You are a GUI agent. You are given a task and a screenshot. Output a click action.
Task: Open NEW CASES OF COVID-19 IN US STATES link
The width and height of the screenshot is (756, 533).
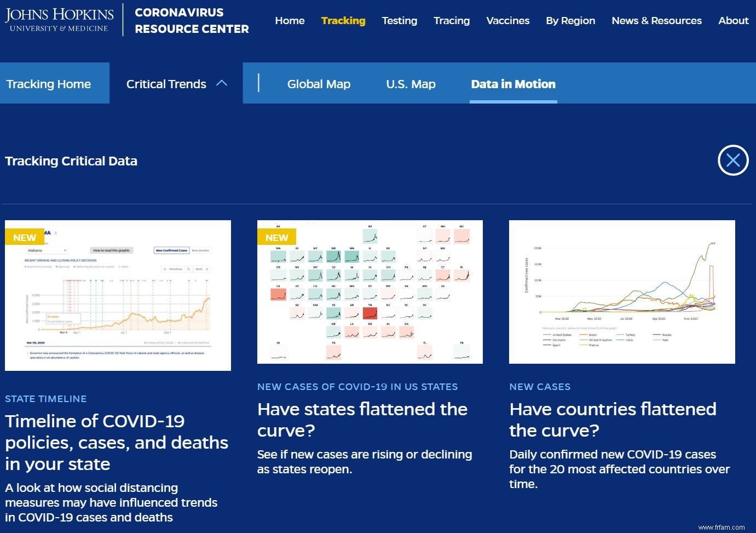(x=357, y=387)
